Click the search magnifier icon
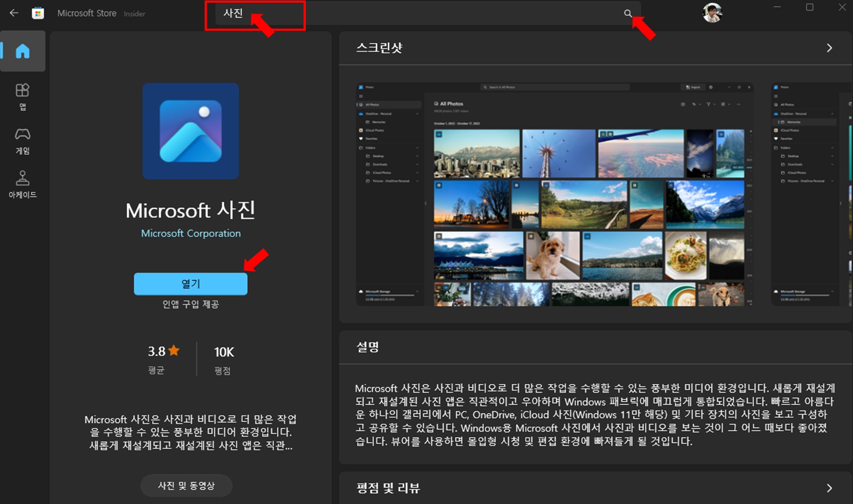This screenshot has width=853, height=504. (627, 13)
